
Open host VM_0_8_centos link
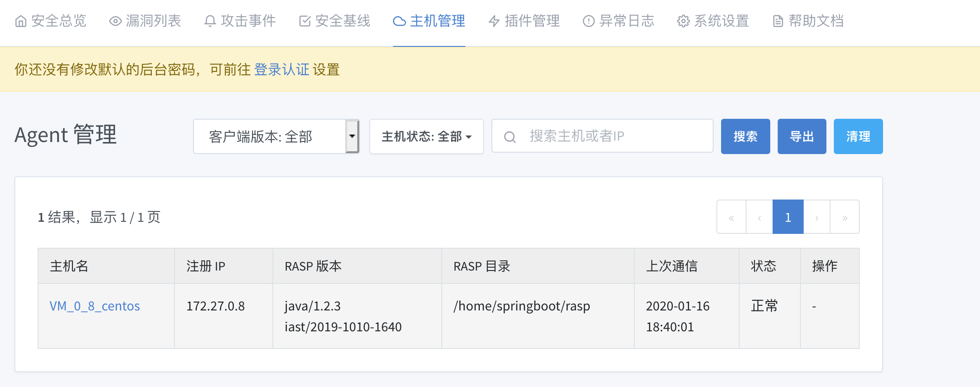click(95, 306)
